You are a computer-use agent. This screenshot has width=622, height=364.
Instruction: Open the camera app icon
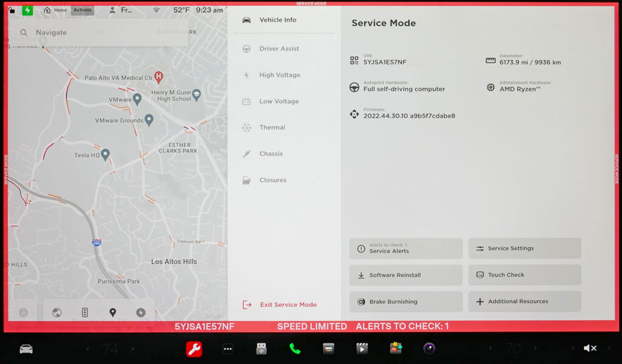(x=429, y=349)
